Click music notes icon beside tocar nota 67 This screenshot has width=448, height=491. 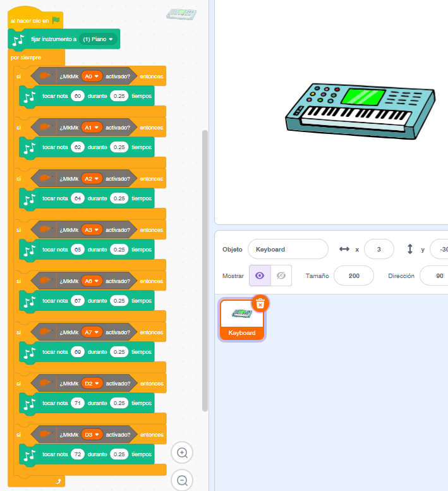pyautogui.click(x=30, y=301)
